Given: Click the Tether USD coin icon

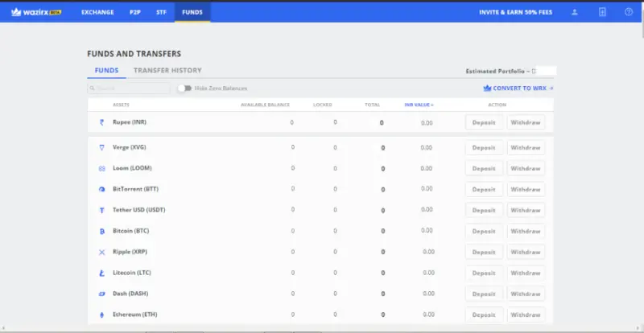Looking at the screenshot, I should (x=102, y=210).
